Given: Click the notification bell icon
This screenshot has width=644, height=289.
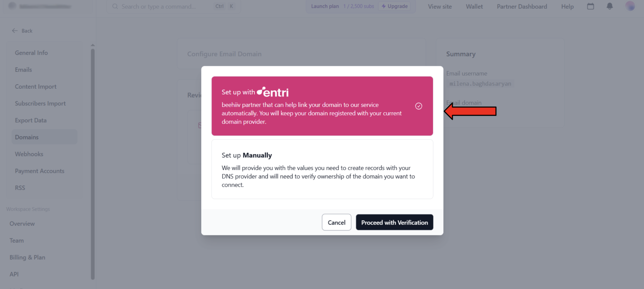Looking at the screenshot, I should (x=610, y=6).
